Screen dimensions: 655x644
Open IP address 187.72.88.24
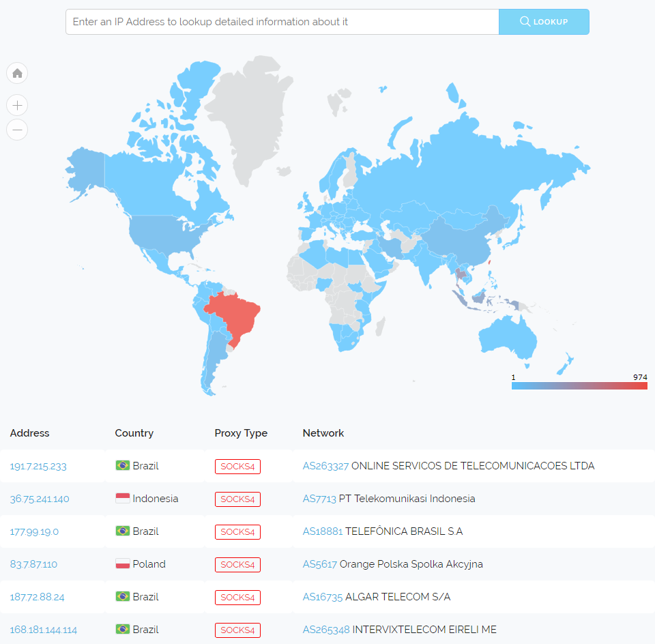click(38, 597)
